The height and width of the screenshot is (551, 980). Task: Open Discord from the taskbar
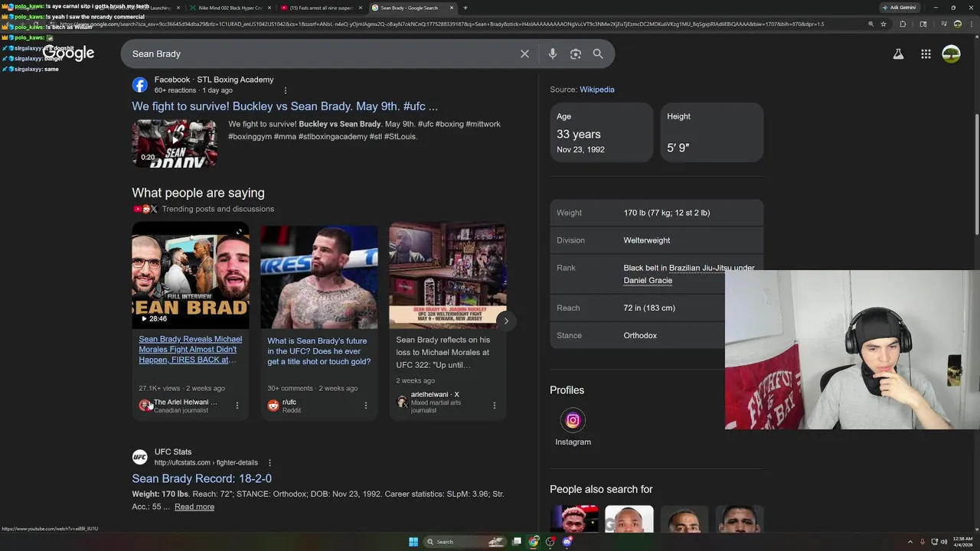coord(567,542)
